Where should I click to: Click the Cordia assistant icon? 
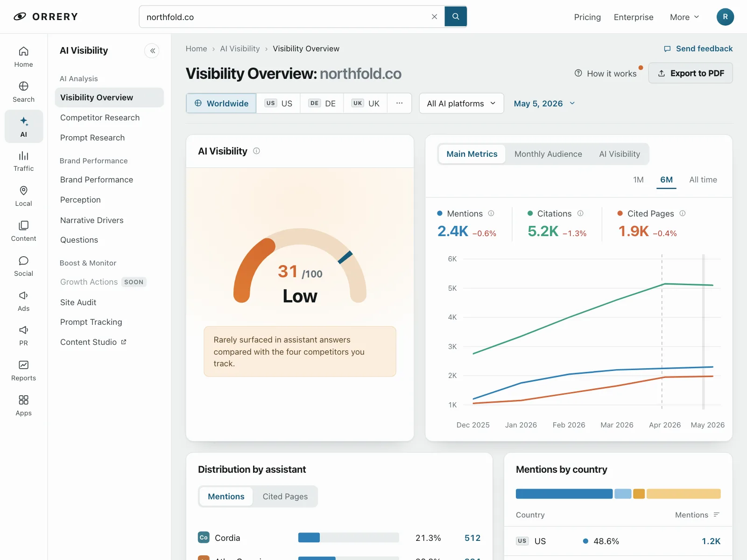coord(204,538)
